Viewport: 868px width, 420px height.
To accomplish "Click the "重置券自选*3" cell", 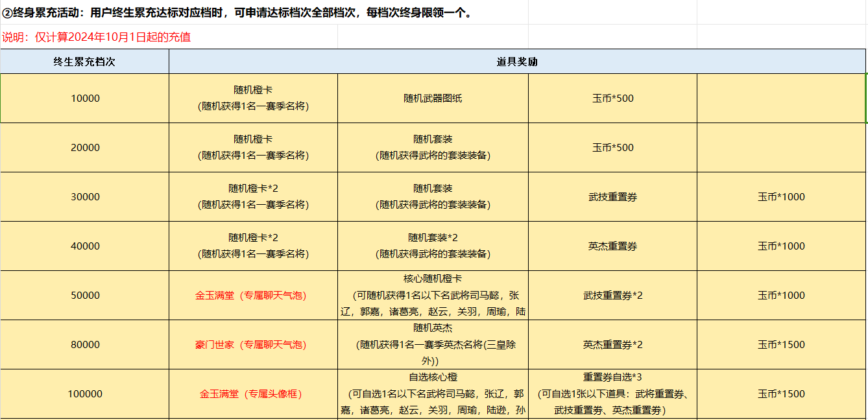I will [612, 394].
